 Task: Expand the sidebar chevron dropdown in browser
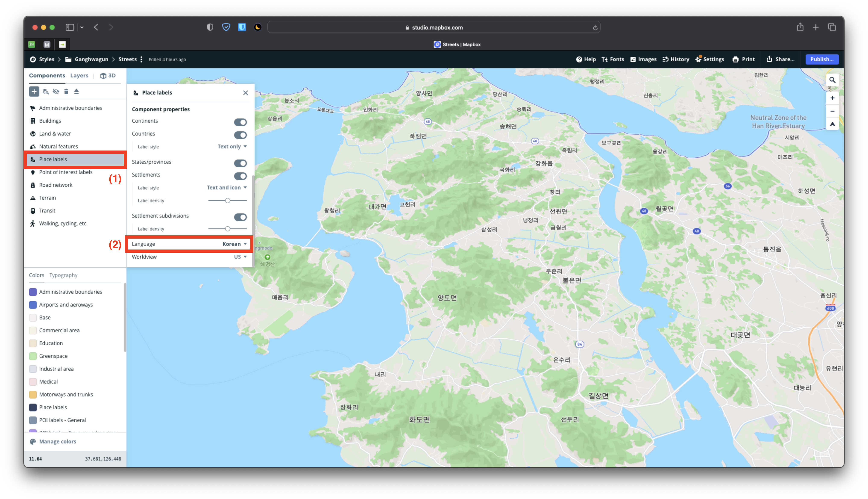pos(82,27)
